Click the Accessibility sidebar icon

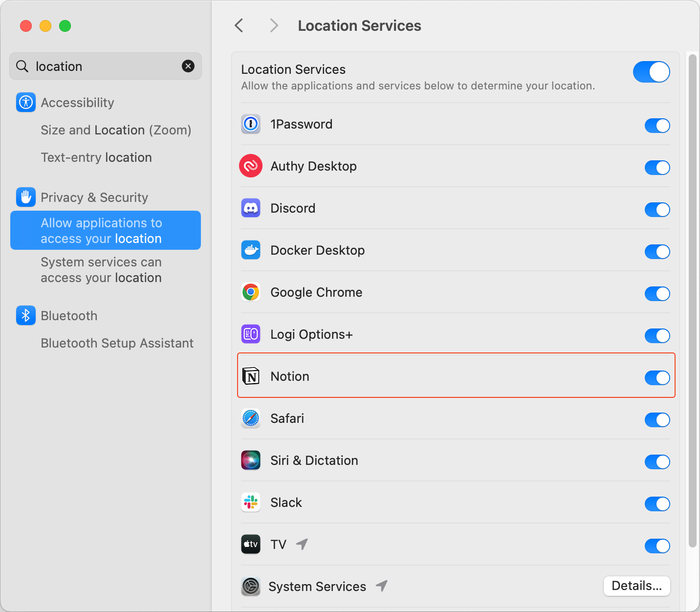pos(26,102)
